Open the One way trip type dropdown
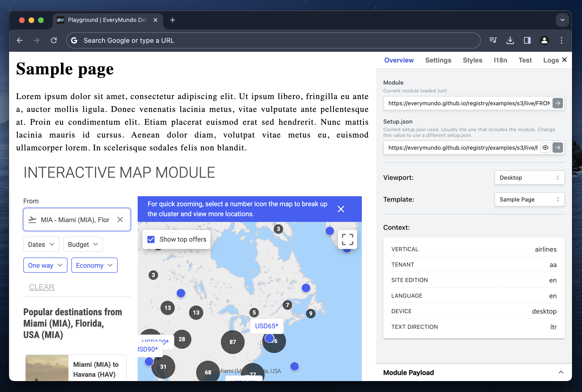582x392 pixels. pos(45,265)
